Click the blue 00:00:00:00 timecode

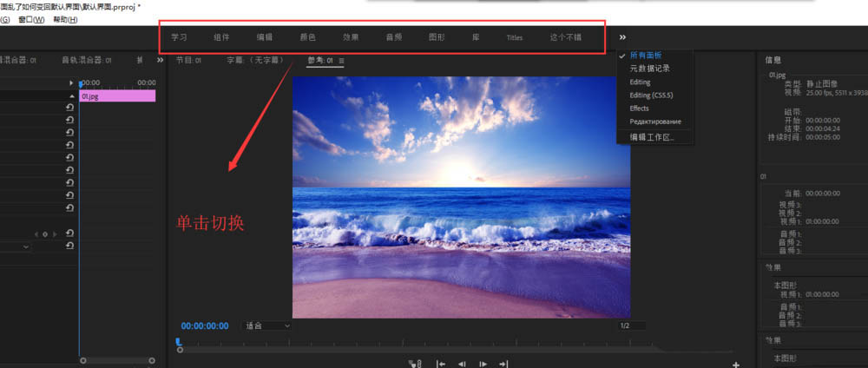pyautogui.click(x=205, y=325)
